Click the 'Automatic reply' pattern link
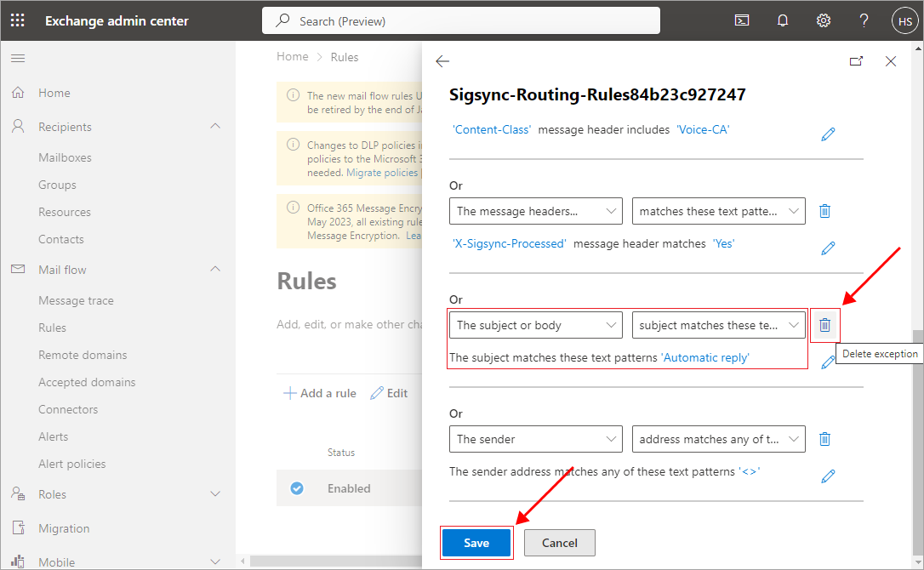924x570 pixels. (705, 357)
